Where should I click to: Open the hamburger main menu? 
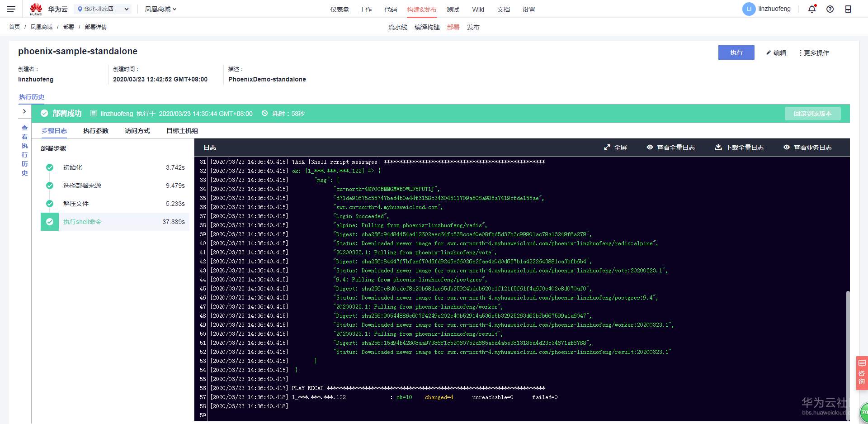[x=11, y=9]
